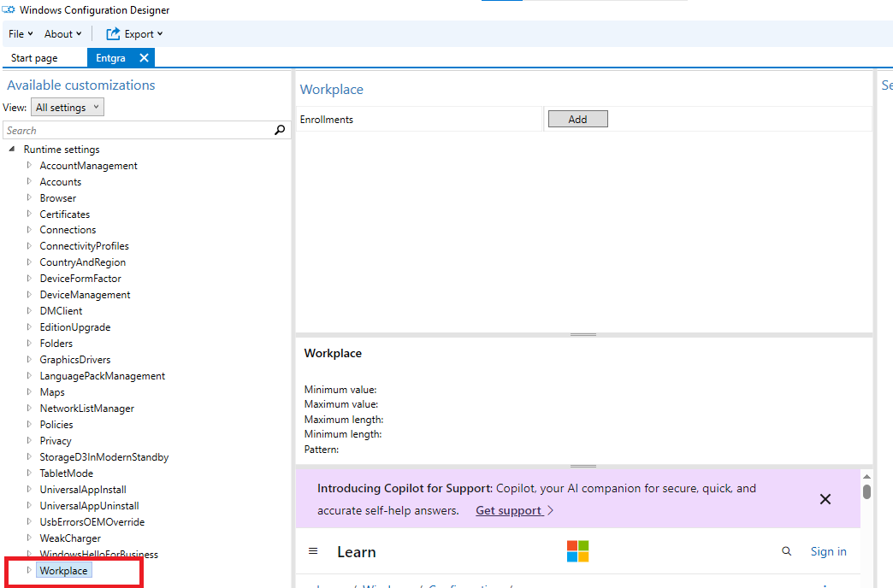
Task: Collapse the Runtime settings tree node
Action: click(x=11, y=149)
